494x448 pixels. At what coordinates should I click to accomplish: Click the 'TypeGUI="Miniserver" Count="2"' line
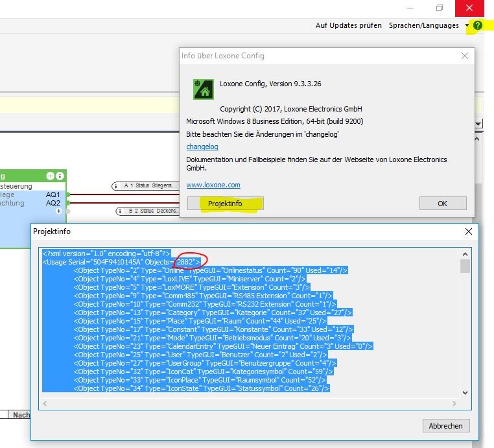(190, 279)
